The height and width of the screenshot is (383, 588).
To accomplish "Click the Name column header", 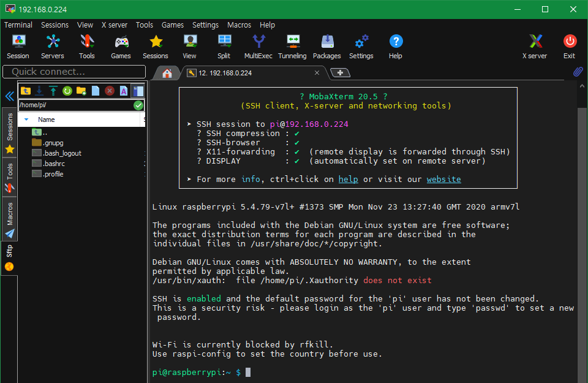I will coord(46,119).
